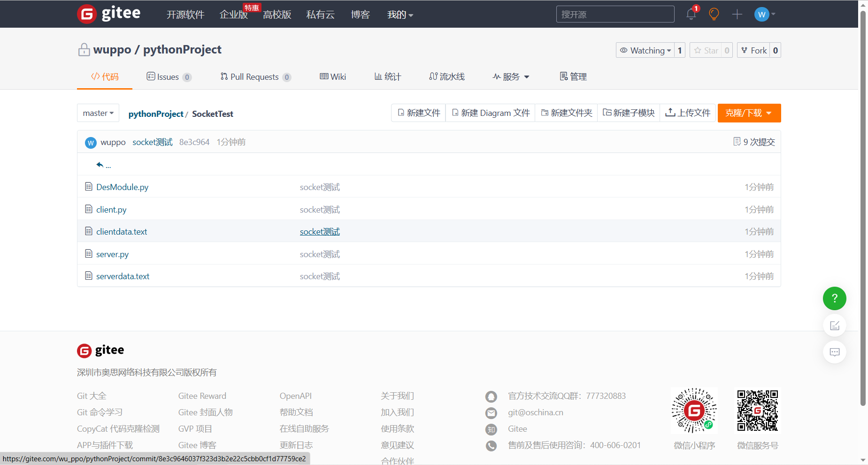The width and height of the screenshot is (868, 465).
Task: Open the notifications bell icon
Action: [691, 14]
